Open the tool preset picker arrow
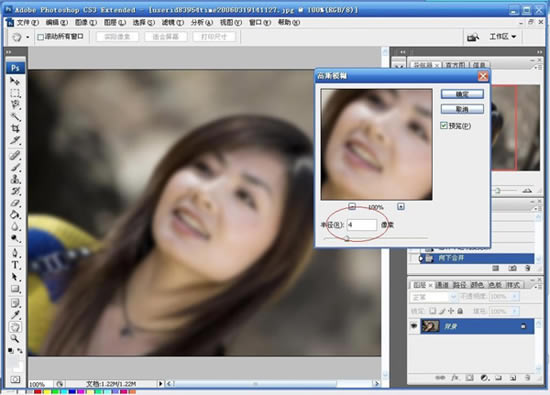 [28, 37]
